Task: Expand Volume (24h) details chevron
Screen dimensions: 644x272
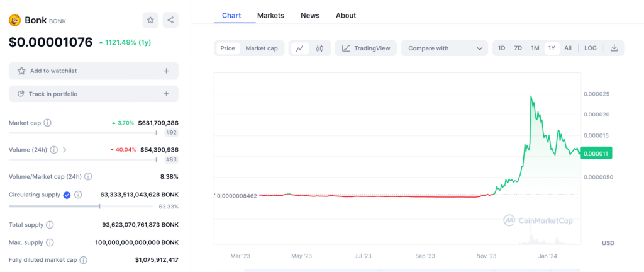Action: point(65,150)
